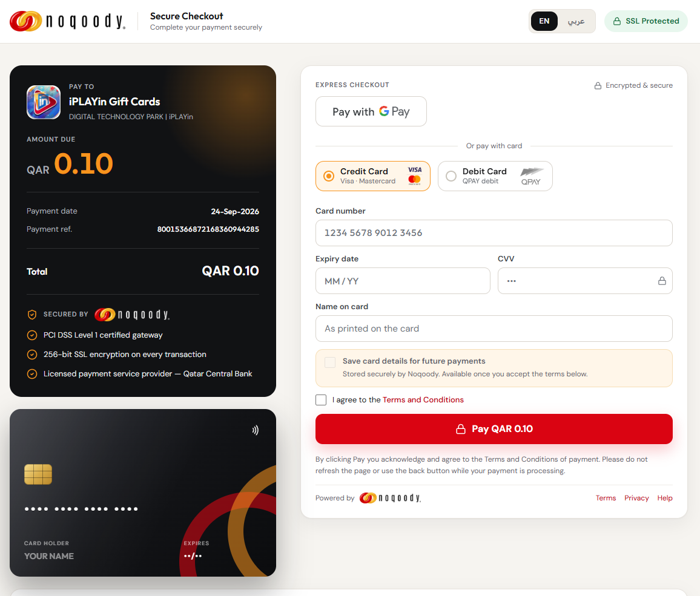The image size is (700, 596).
Task: Open the Terms footer link
Action: 606,498
